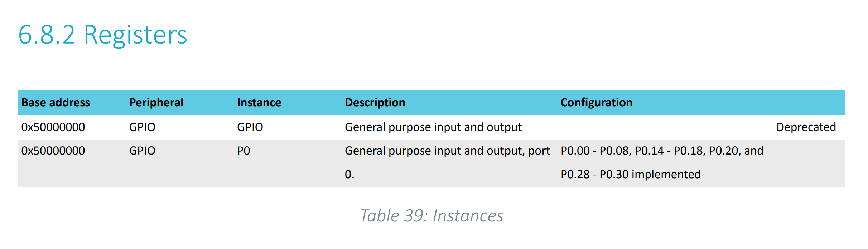The height and width of the screenshot is (249, 868).
Task: Click the word Registers in the heading
Action: (135, 35)
